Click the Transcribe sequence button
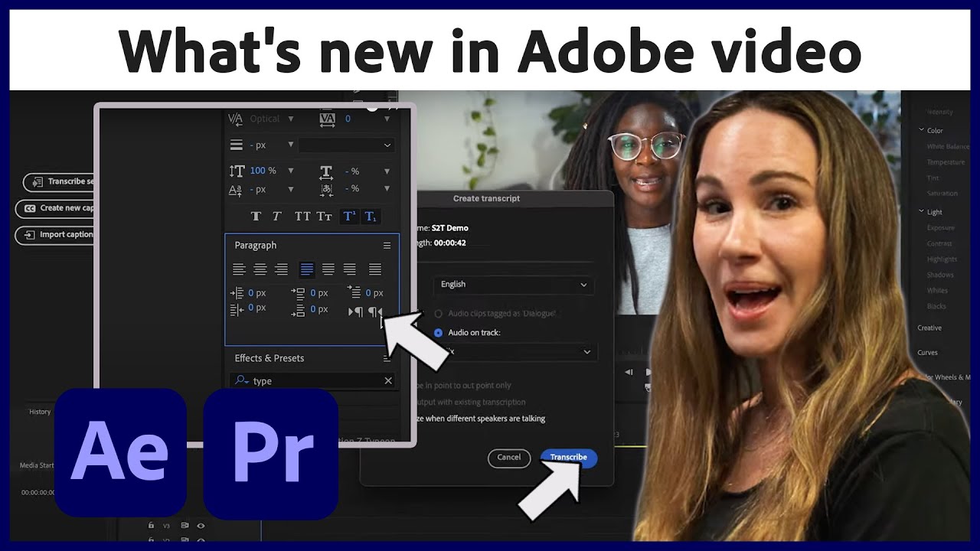 pyautogui.click(x=58, y=181)
